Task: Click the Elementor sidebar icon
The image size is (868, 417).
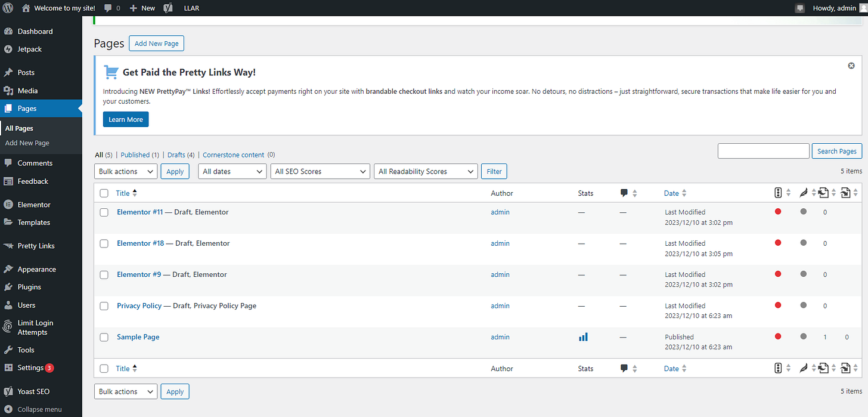Action: coord(8,205)
